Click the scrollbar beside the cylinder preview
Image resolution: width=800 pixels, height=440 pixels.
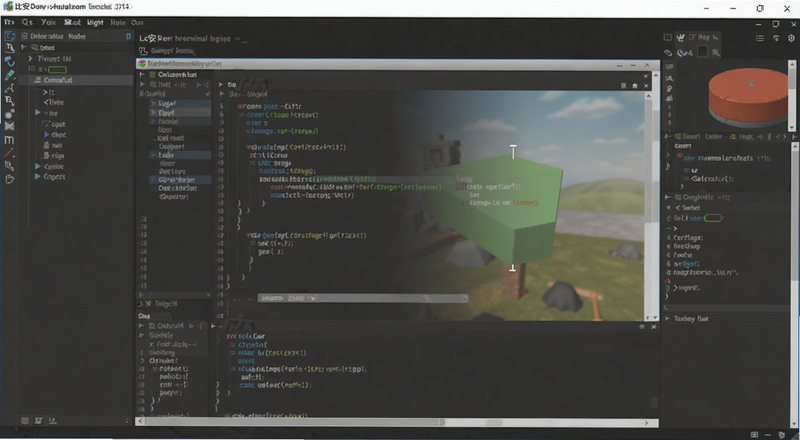(792, 95)
